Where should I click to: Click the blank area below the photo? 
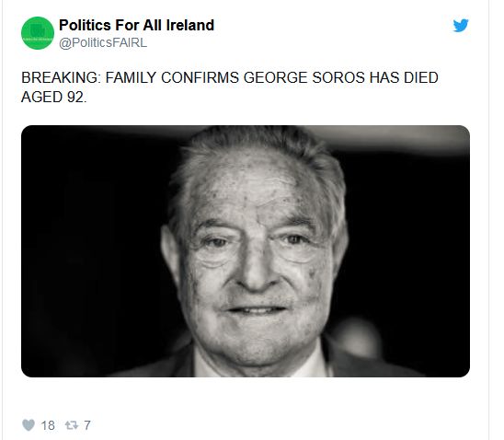click(246, 398)
